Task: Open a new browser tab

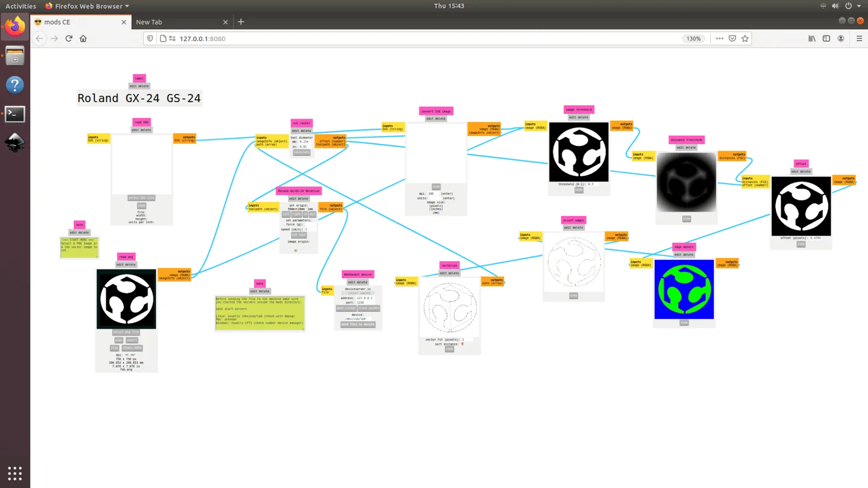Action: point(241,22)
